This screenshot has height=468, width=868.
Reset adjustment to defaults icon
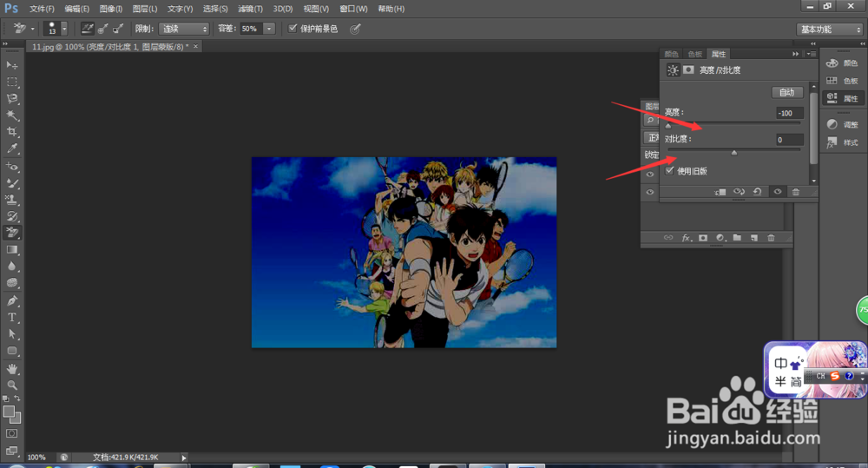point(757,192)
